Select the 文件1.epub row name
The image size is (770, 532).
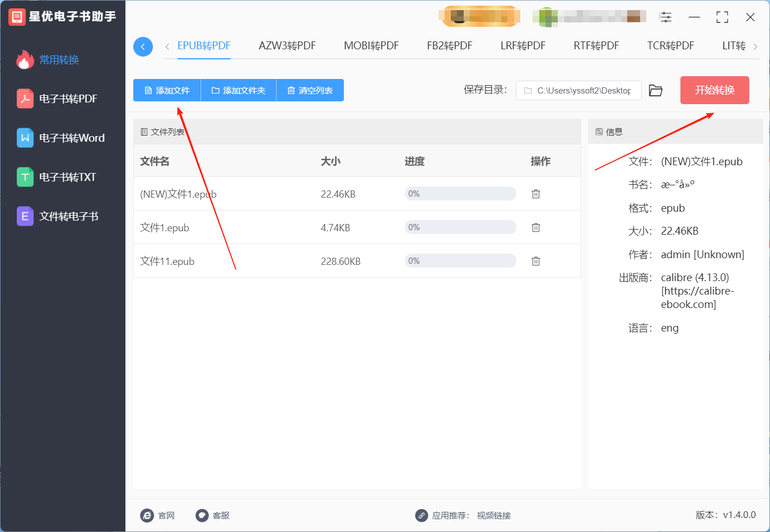165,228
